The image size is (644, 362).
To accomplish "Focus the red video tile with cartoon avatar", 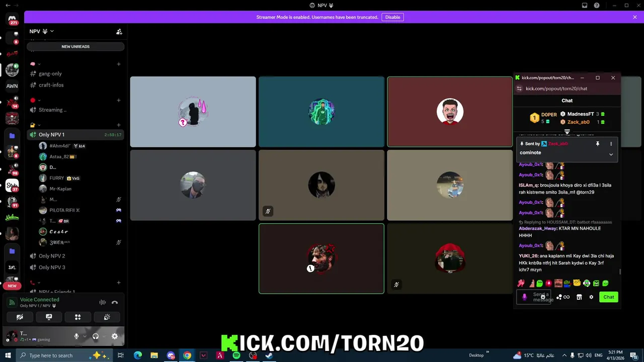I will click(x=450, y=112).
